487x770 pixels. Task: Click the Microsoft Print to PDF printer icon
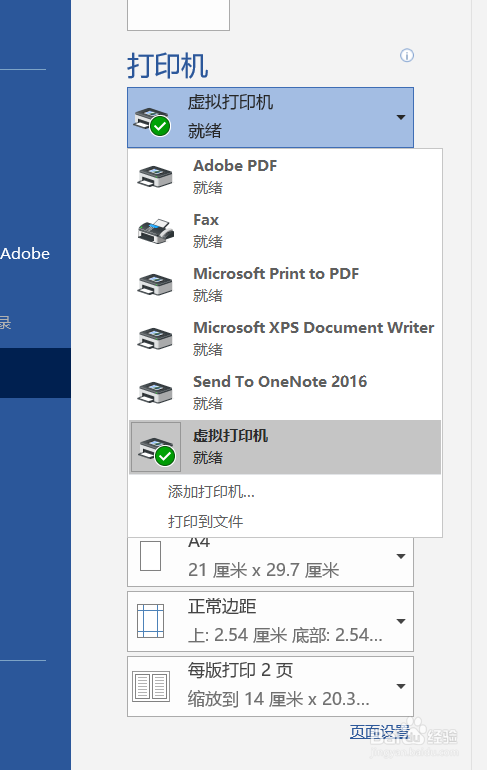[155, 285]
